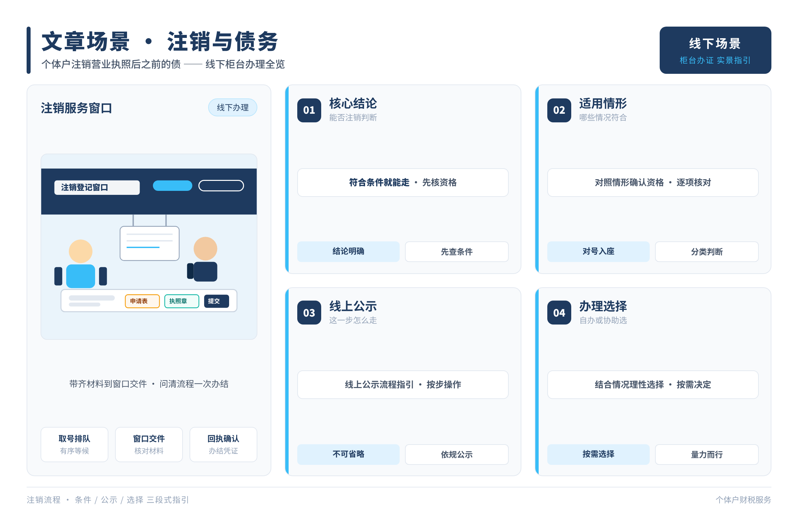Screen dimensions: 798x532
Task: Click the 线下场景 badge at top right
Action: click(715, 50)
